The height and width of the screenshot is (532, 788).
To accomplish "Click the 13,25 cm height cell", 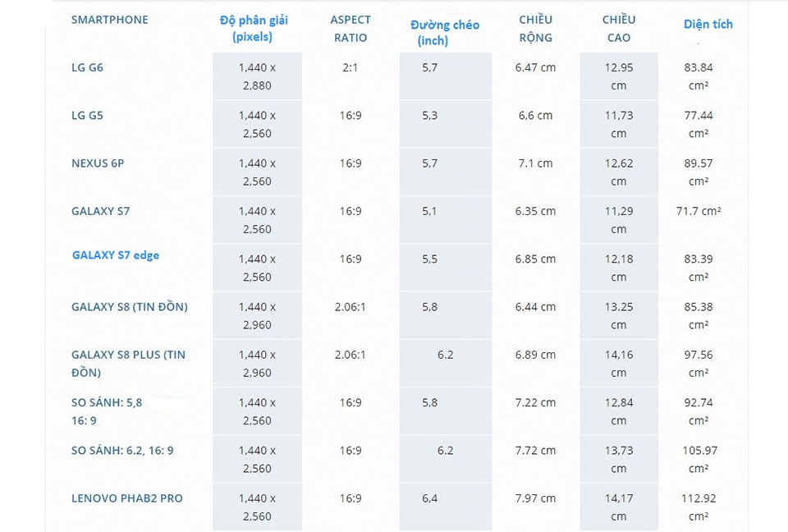I will (x=619, y=315).
